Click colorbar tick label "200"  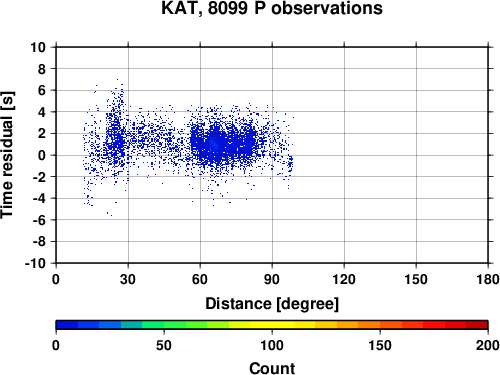tap(488, 345)
